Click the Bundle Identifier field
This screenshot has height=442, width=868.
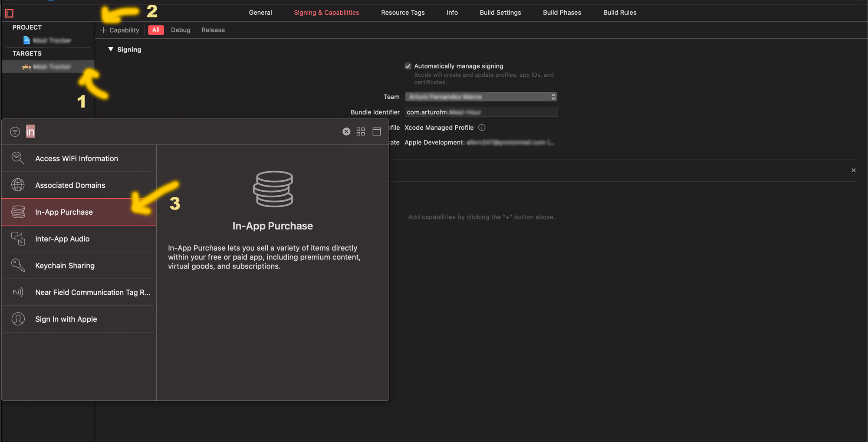click(x=481, y=112)
